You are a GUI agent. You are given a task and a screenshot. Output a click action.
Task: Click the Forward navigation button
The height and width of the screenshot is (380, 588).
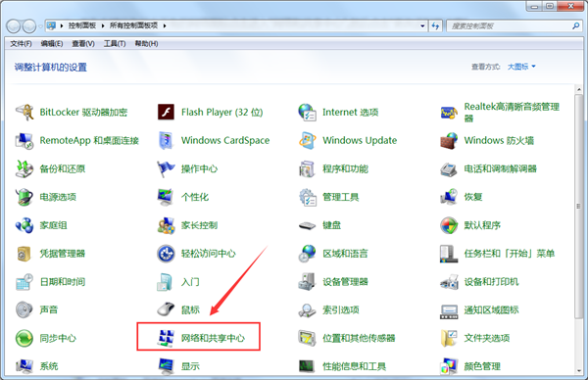click(29, 26)
